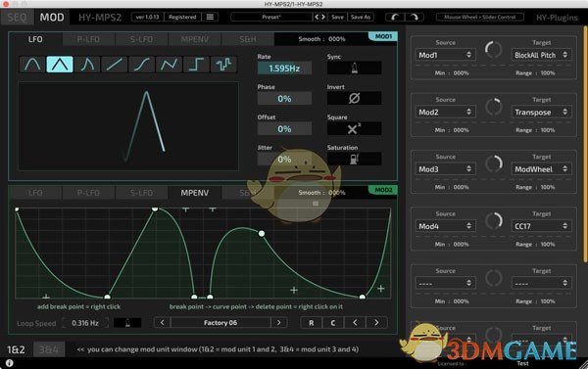Click the envelope C button
Image resolution: width=588 pixels, height=369 pixels.
click(332, 323)
